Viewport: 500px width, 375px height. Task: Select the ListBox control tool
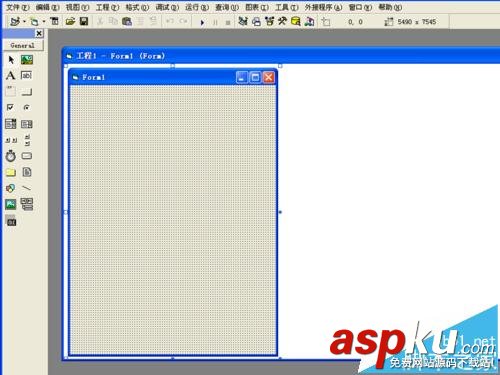(27, 124)
